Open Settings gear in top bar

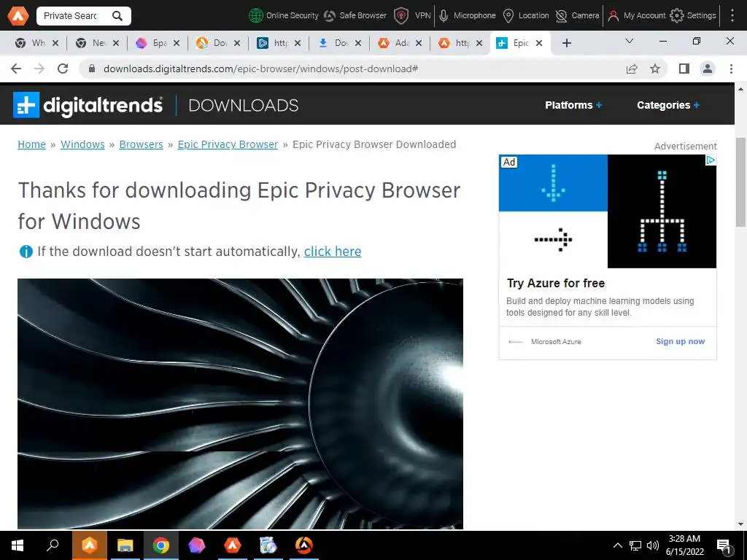676,16
